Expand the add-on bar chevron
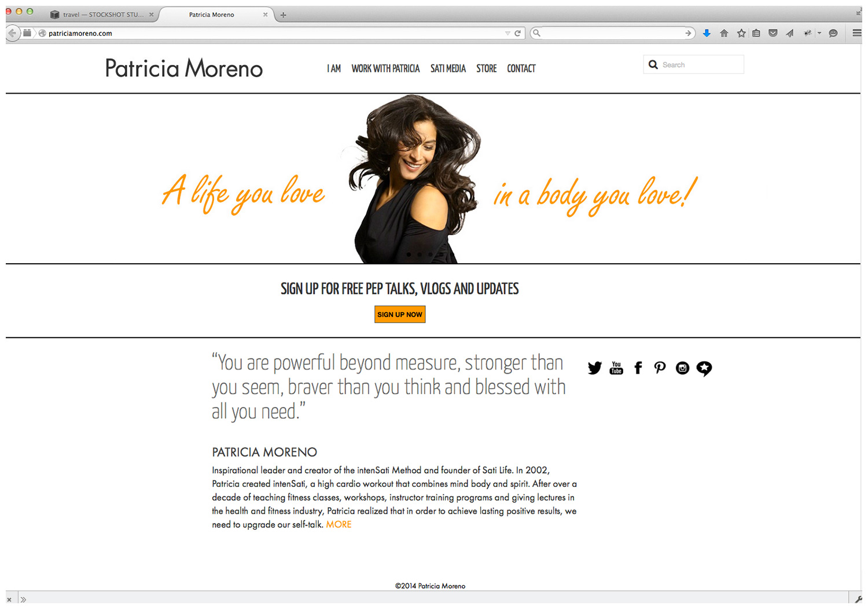This screenshot has width=868, height=609. [23, 600]
